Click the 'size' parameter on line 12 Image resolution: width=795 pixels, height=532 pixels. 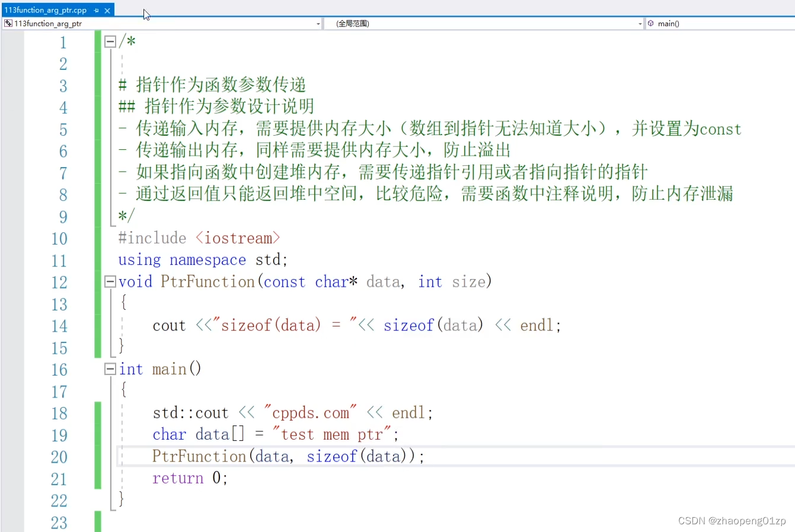click(x=469, y=281)
